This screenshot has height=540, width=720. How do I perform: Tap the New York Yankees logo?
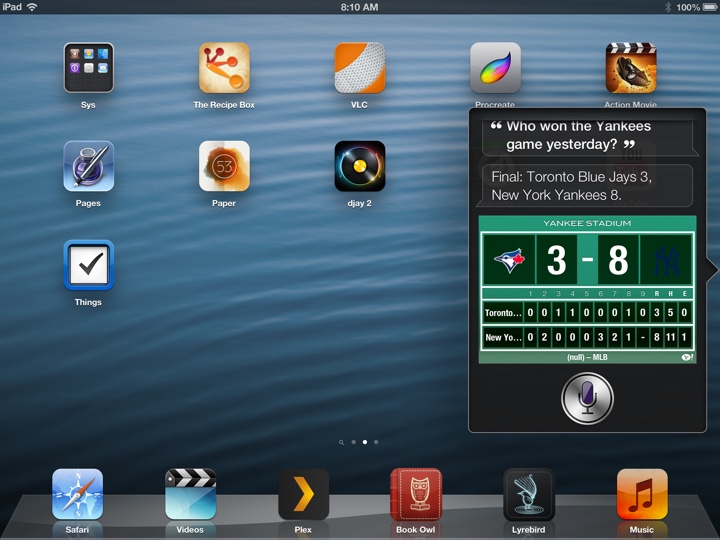coord(666,260)
